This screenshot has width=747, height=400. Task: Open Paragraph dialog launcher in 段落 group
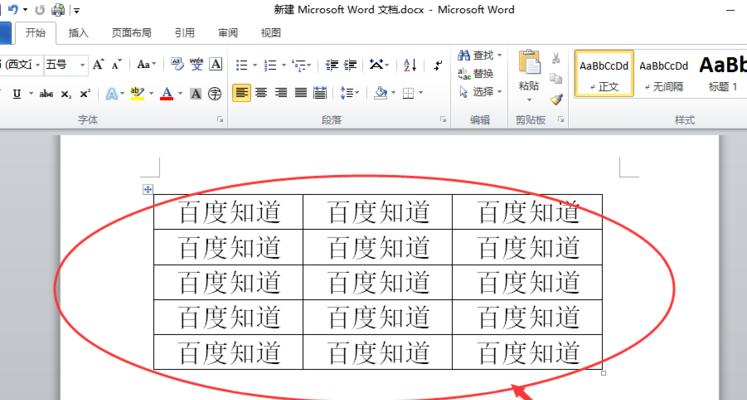443,120
